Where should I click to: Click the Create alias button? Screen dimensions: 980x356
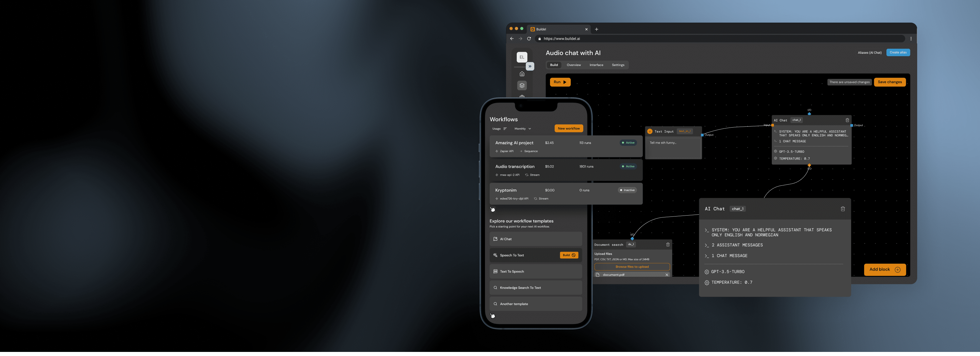coord(898,52)
